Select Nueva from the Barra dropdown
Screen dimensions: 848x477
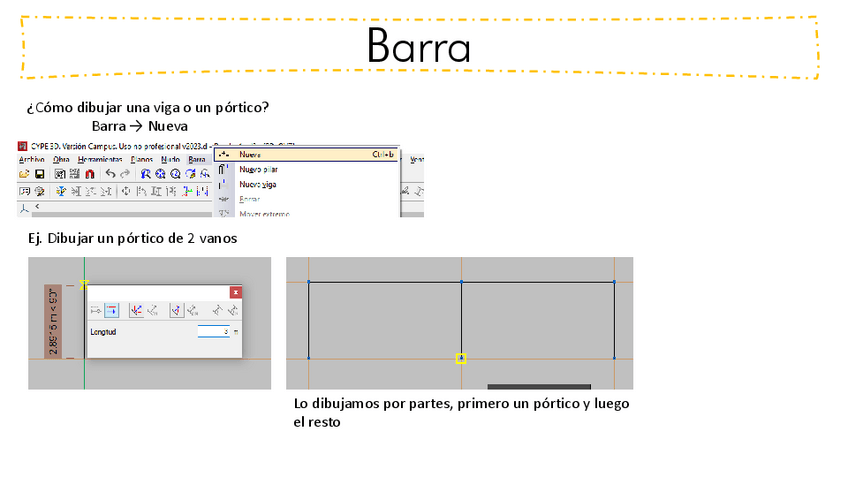(x=250, y=155)
